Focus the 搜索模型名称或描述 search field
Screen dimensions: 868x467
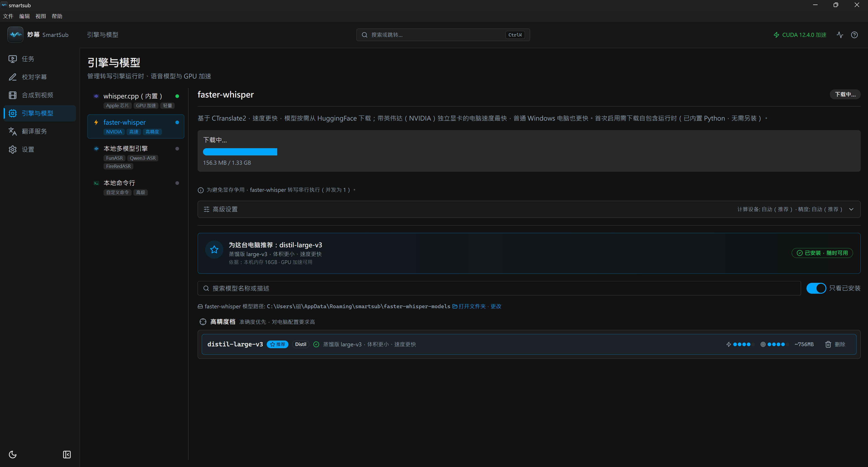coord(499,288)
